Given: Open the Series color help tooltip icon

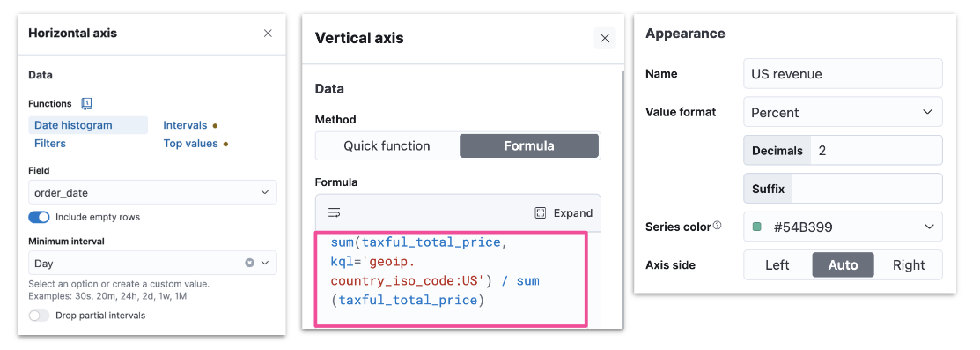Looking at the screenshot, I should pos(717,226).
